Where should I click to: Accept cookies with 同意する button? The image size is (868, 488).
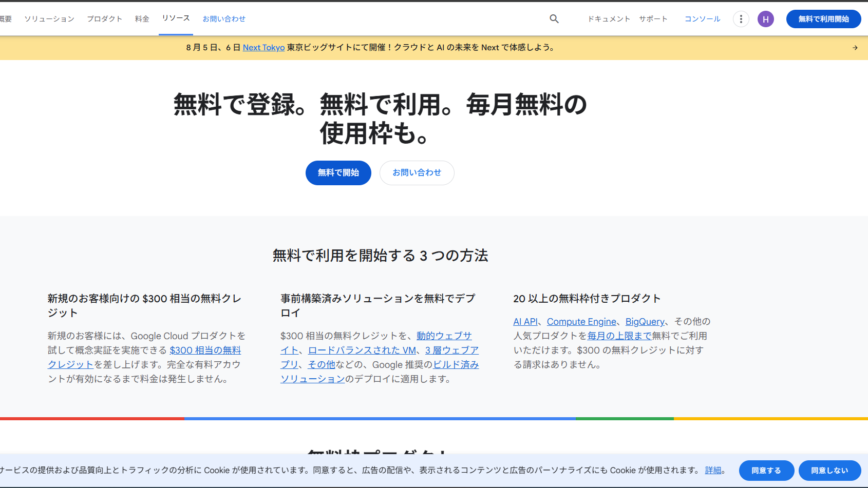point(766,471)
